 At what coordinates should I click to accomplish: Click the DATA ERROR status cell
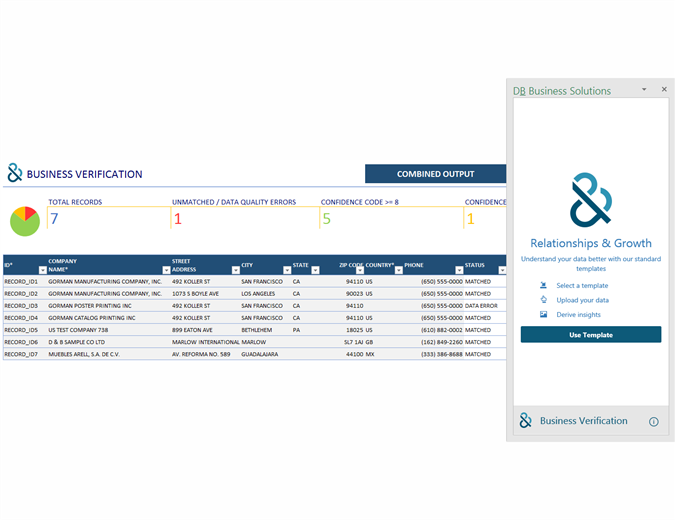(x=481, y=306)
